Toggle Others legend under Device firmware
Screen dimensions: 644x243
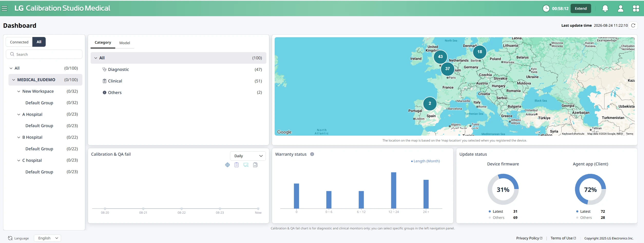point(497,218)
